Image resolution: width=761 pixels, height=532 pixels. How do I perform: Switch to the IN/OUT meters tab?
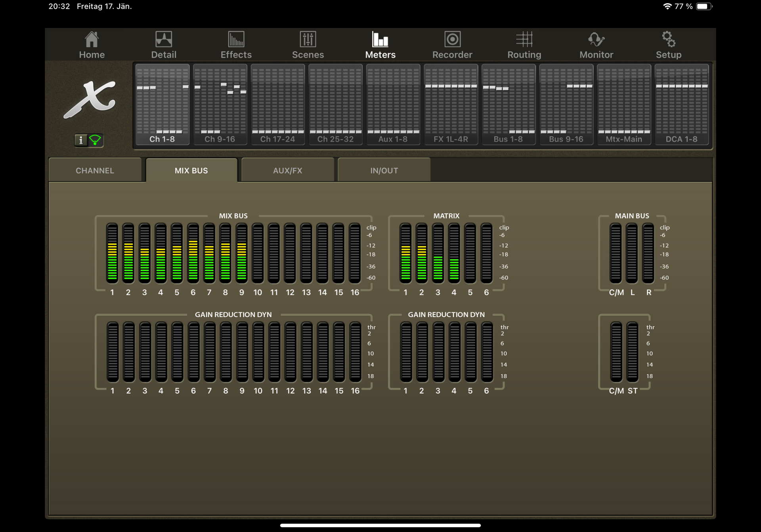click(384, 170)
